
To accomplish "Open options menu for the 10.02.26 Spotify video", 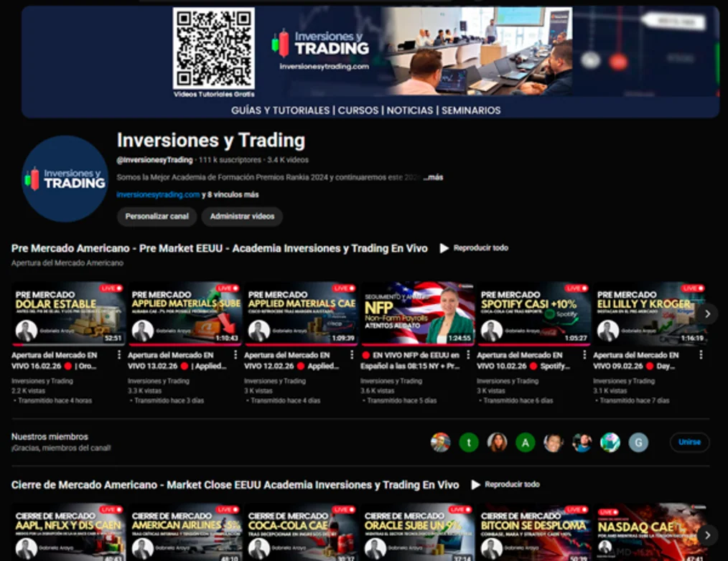I will click(x=584, y=355).
